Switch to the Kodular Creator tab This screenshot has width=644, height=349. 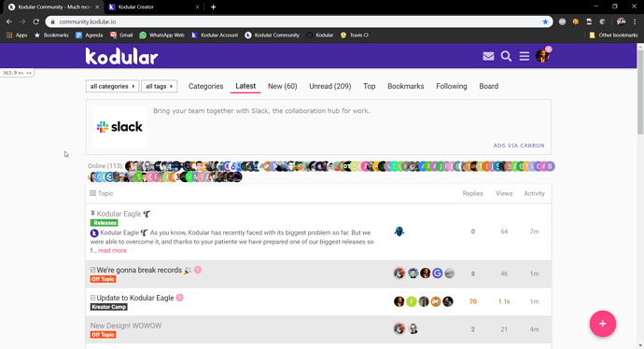154,7
